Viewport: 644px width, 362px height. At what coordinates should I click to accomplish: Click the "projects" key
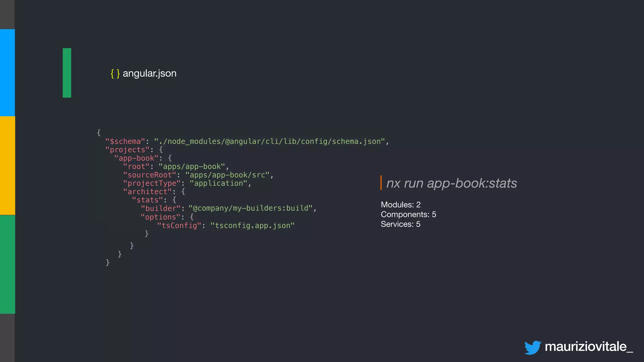(x=127, y=150)
